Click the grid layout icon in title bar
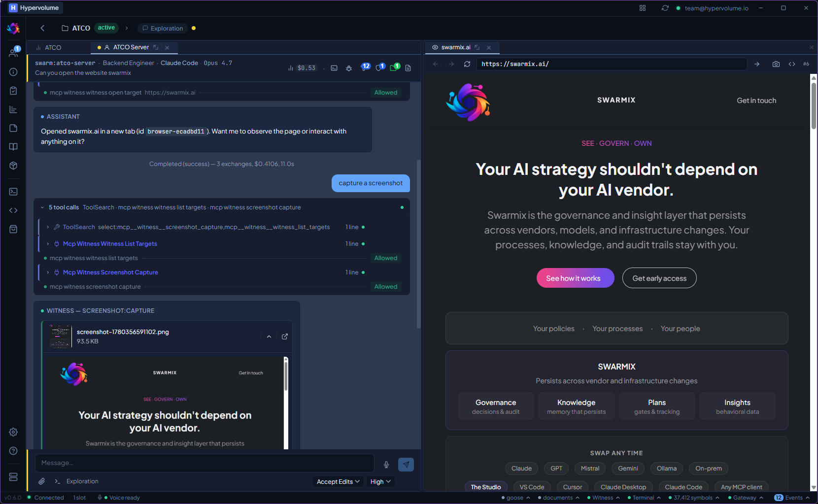This screenshot has height=504, width=818. [x=643, y=8]
